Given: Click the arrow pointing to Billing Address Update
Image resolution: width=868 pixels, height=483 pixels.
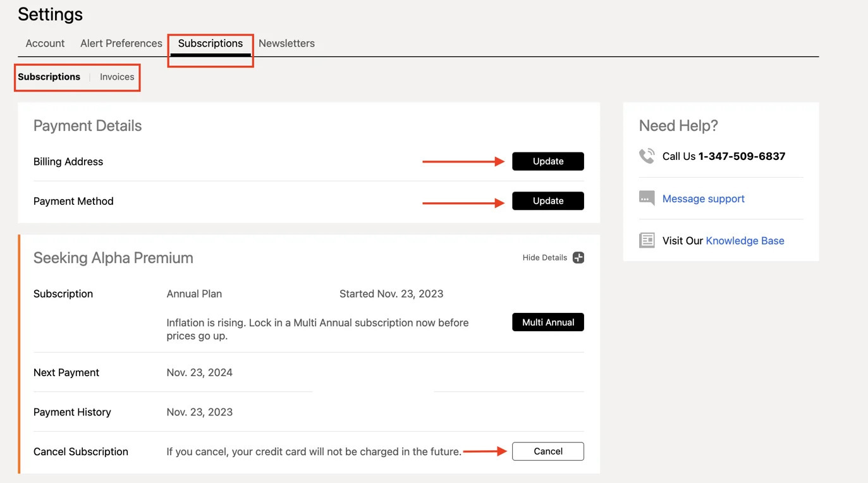Looking at the screenshot, I should (x=463, y=161).
